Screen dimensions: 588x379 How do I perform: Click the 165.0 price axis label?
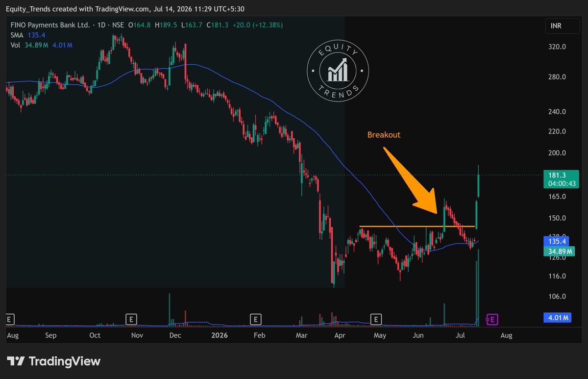click(558, 197)
